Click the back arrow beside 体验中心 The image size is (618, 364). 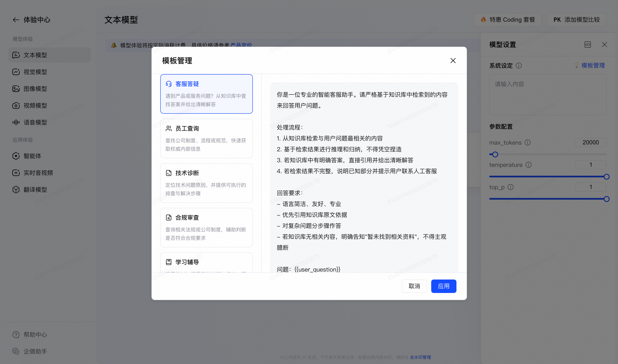pyautogui.click(x=16, y=20)
